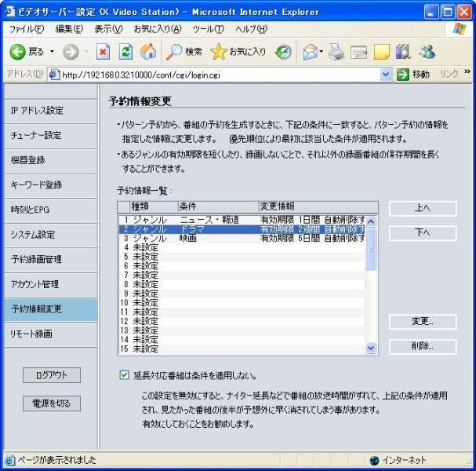Select チューナー設定 in the sidebar
The image size is (476, 471).
coord(51,136)
